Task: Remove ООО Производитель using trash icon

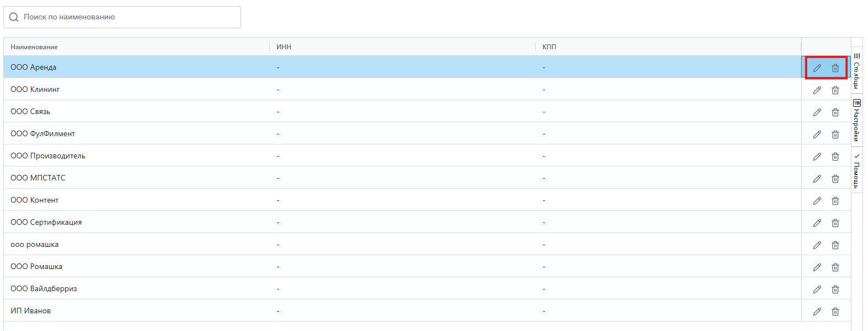Action: pyautogui.click(x=835, y=157)
